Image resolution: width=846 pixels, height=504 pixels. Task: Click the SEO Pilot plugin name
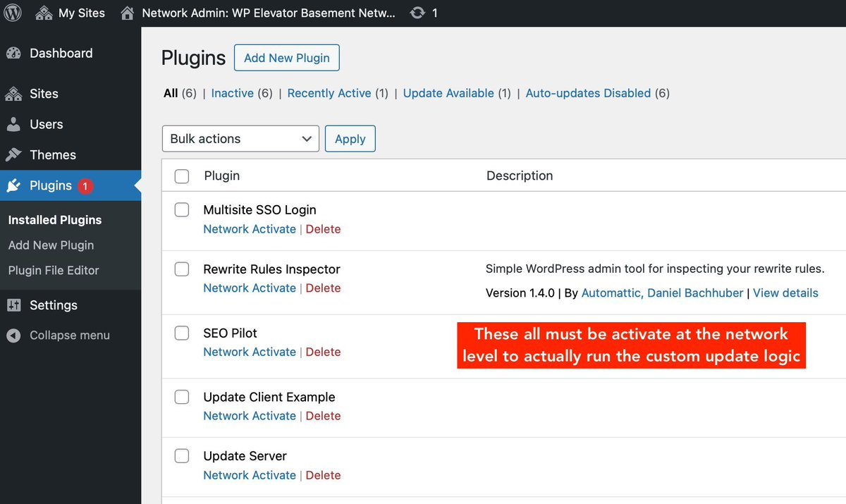(x=230, y=333)
